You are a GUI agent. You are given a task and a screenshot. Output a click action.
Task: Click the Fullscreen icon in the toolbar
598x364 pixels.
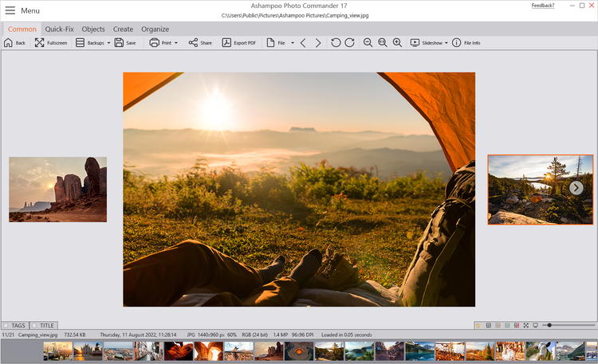click(x=40, y=42)
